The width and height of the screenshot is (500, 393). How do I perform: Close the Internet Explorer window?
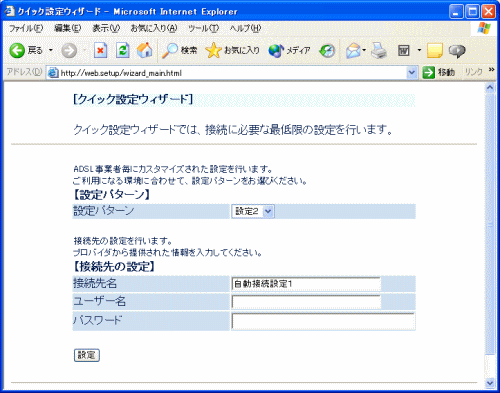(x=489, y=12)
